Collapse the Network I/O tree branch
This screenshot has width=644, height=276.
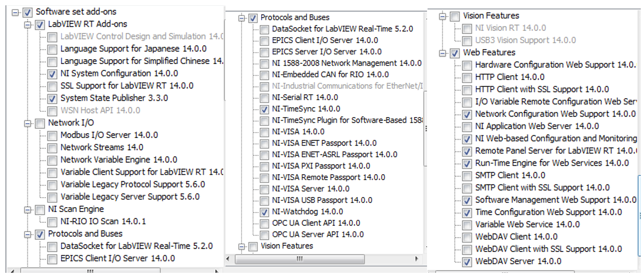[28, 123]
